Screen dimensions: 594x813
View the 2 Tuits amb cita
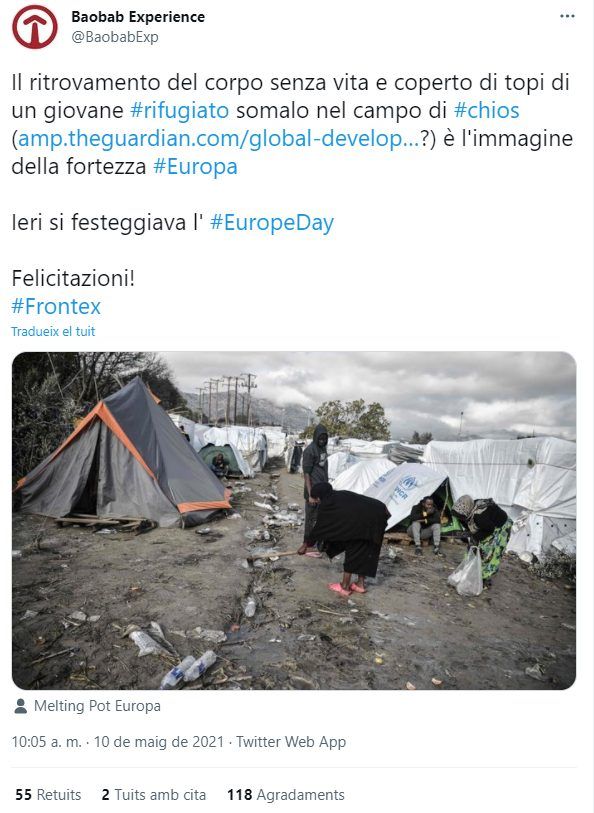tap(153, 795)
